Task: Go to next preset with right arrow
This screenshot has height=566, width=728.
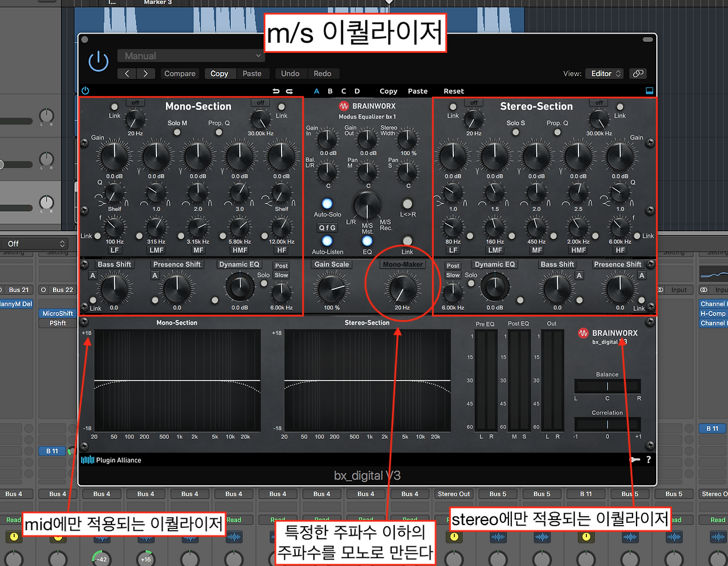Action: coord(146,73)
